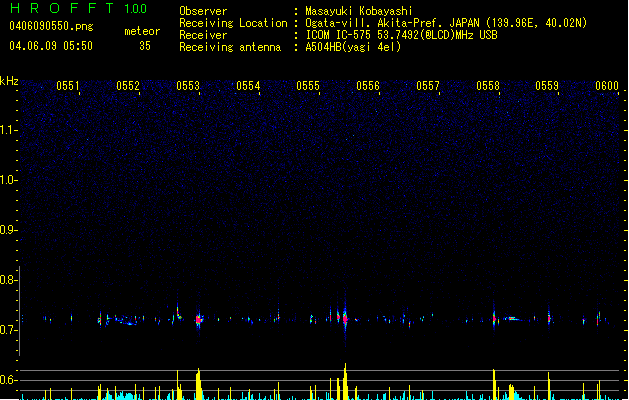Click the 0558 time marker
The image size is (629, 400).
pyautogui.click(x=488, y=85)
